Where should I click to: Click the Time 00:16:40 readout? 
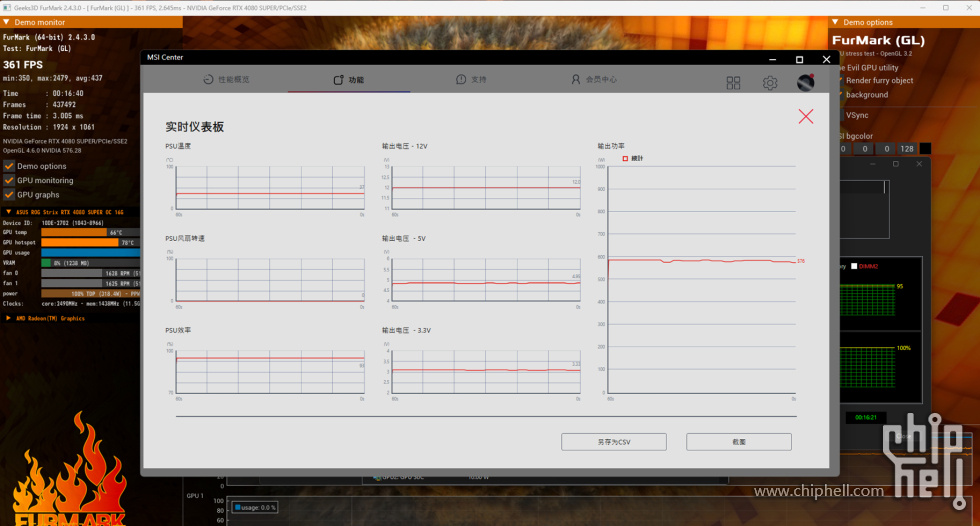pyautogui.click(x=43, y=93)
